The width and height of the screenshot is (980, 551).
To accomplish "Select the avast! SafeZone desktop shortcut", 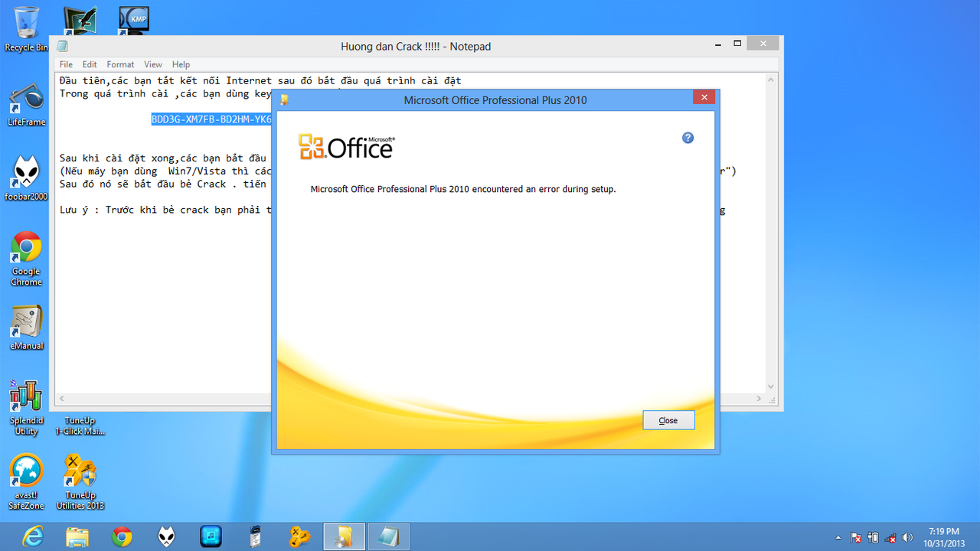I will tap(26, 482).
